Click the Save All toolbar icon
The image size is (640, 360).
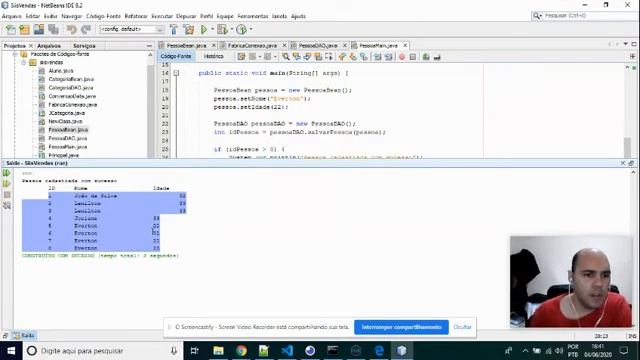click(x=53, y=29)
